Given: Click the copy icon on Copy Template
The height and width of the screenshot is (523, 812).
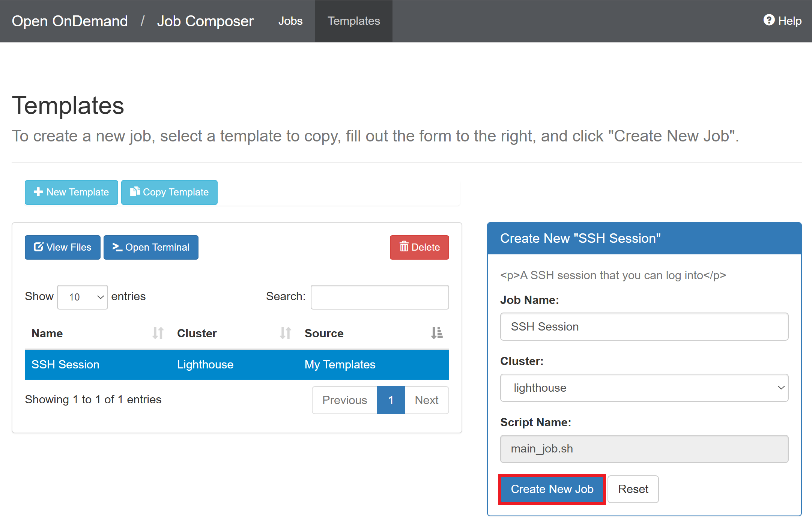Looking at the screenshot, I should [135, 192].
